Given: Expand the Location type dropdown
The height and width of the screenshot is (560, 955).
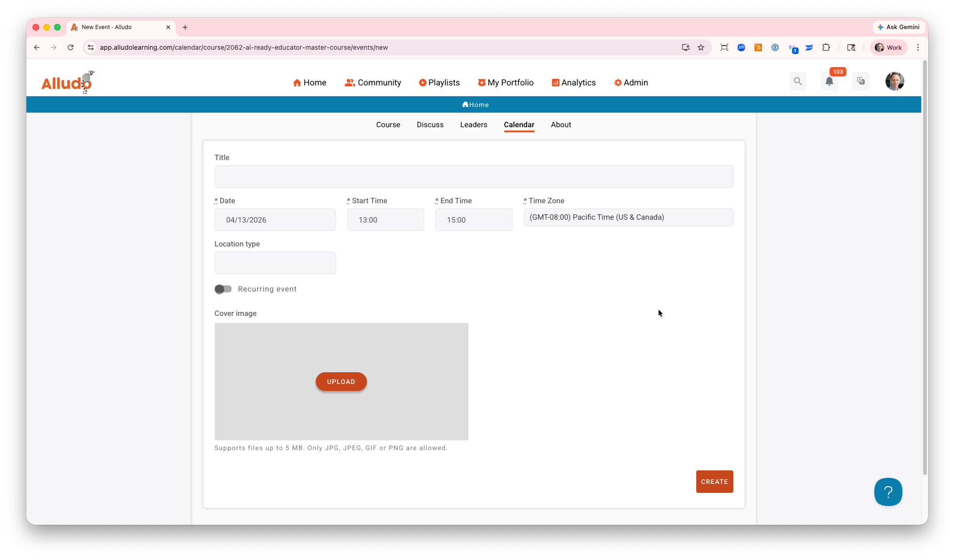Looking at the screenshot, I should click(x=275, y=263).
